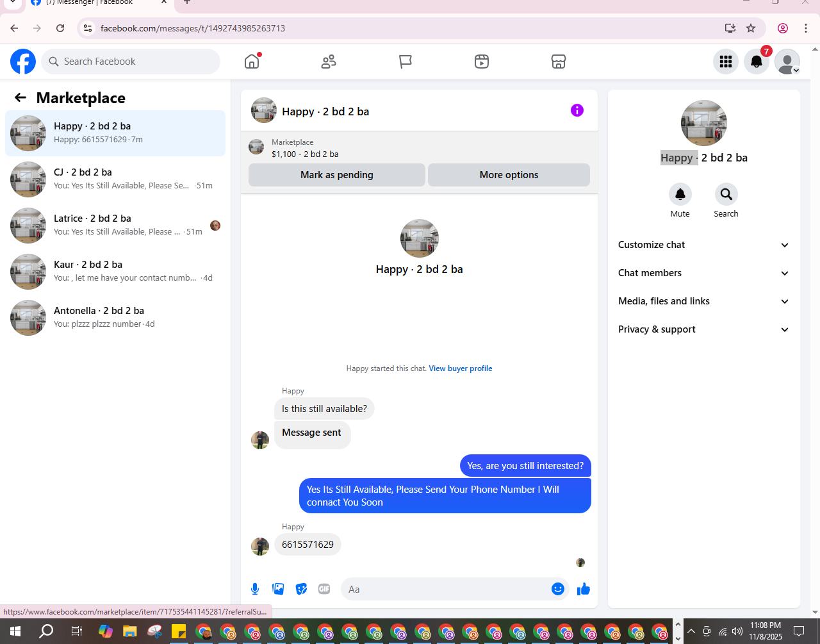
Task: Open the Facebook logo home link
Action: point(23,62)
